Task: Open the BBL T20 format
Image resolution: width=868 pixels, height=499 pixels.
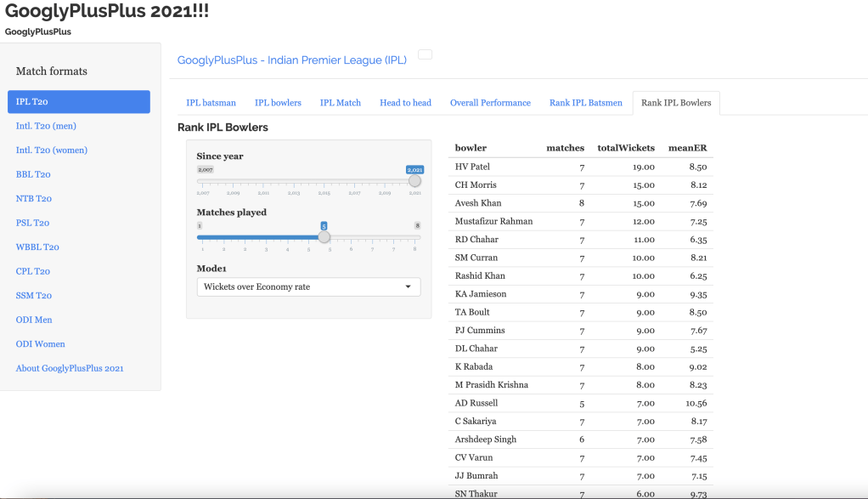Action: click(x=33, y=174)
